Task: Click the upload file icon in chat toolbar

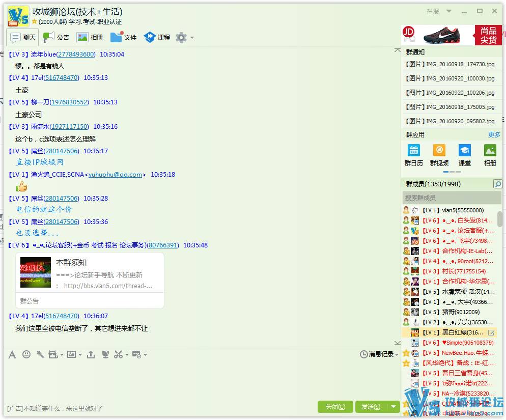Action: pos(91,354)
